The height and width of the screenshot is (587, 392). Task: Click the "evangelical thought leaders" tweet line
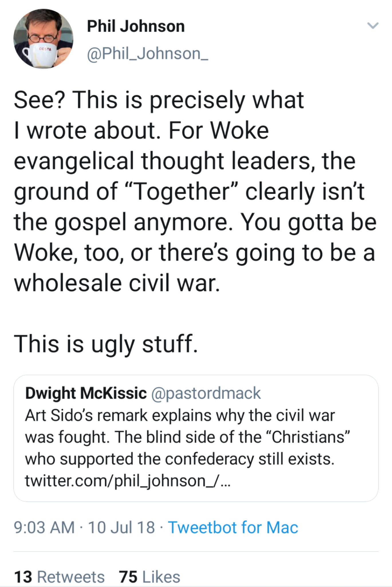(x=185, y=161)
